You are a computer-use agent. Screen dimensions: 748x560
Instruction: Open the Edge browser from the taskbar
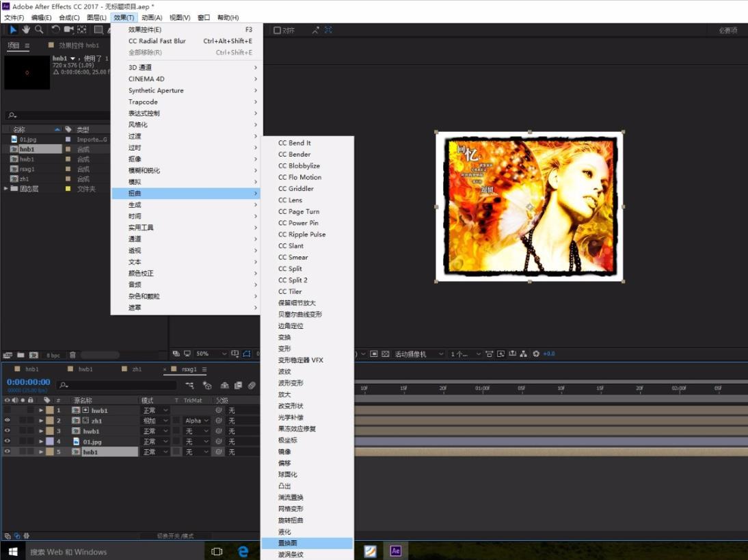tap(243, 551)
